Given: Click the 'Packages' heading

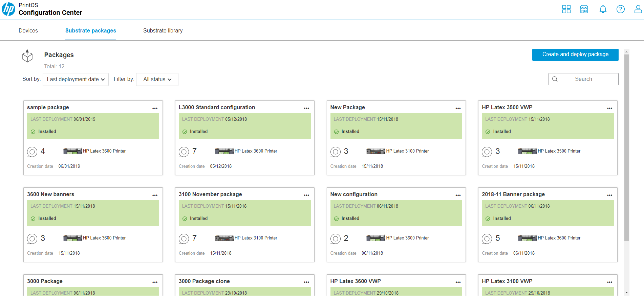Looking at the screenshot, I should pyautogui.click(x=59, y=55).
